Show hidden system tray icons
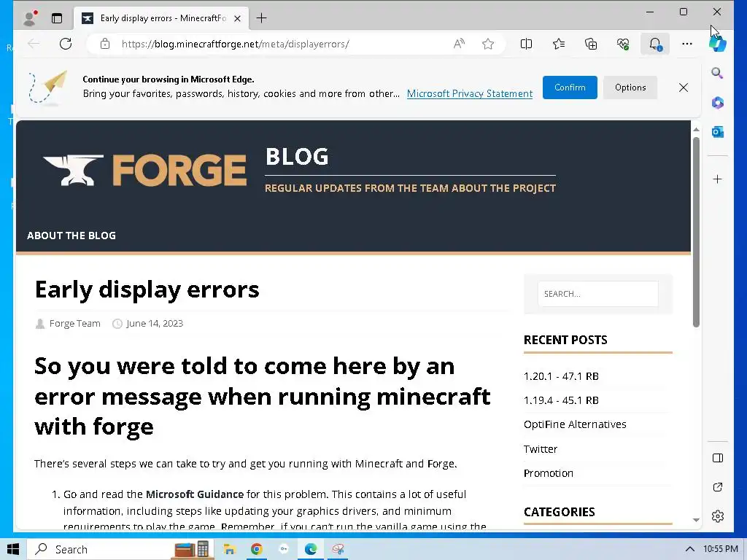The image size is (747, 560). 689,550
